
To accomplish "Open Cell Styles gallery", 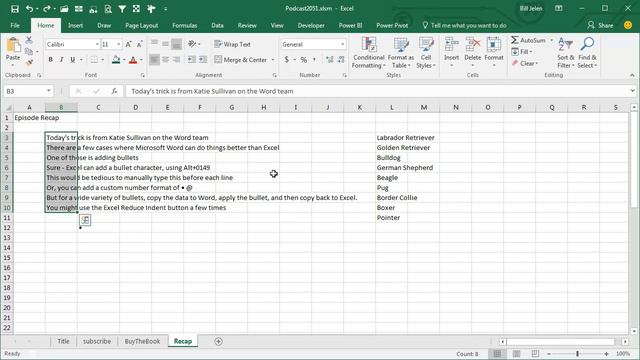I will tap(426, 53).
